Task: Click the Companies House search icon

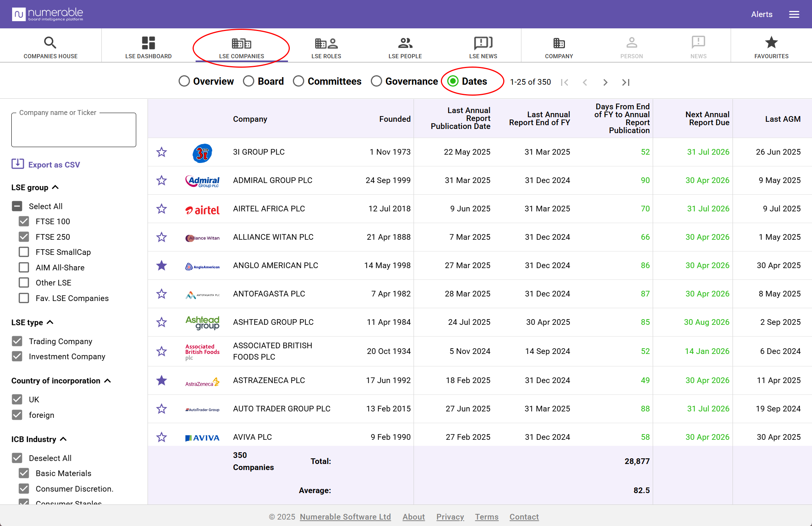Action: (50, 43)
